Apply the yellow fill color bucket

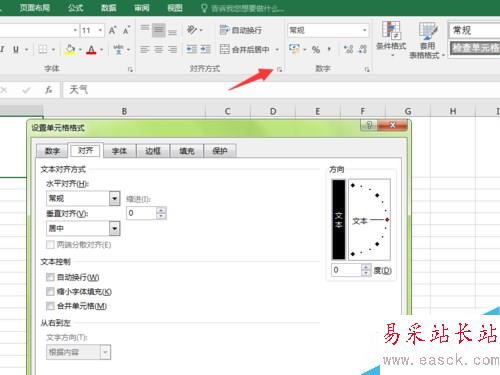point(70,50)
